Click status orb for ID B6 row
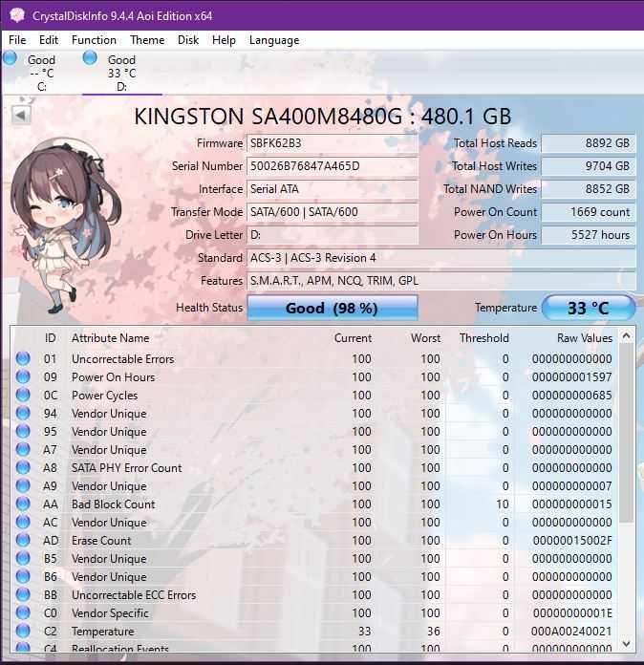Viewport: 644px width, 665px height. pyautogui.click(x=23, y=576)
